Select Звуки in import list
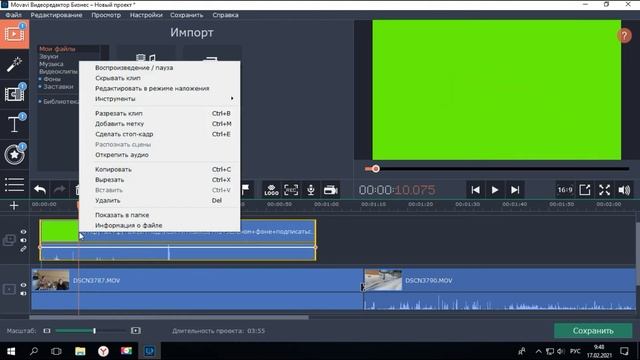Image resolution: width=640 pixels, height=360 pixels. [49, 56]
